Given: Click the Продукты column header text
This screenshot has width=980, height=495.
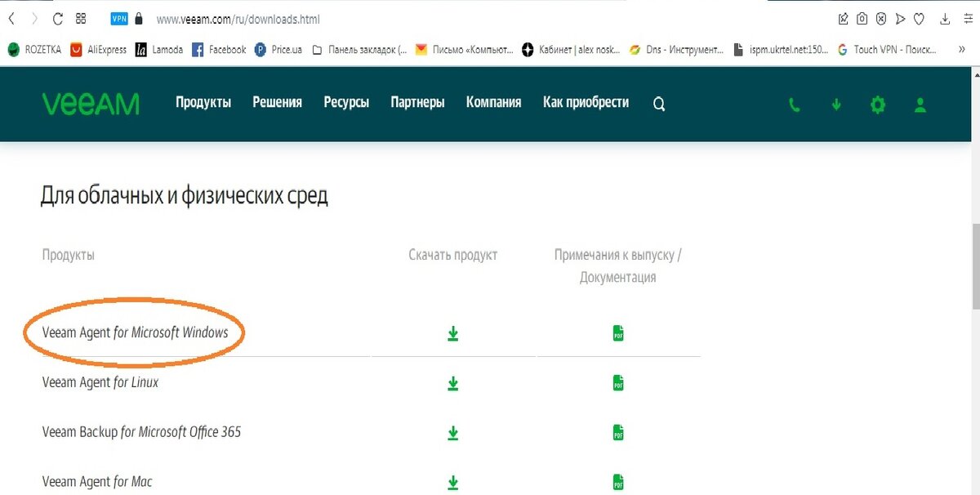Looking at the screenshot, I should click(x=68, y=255).
